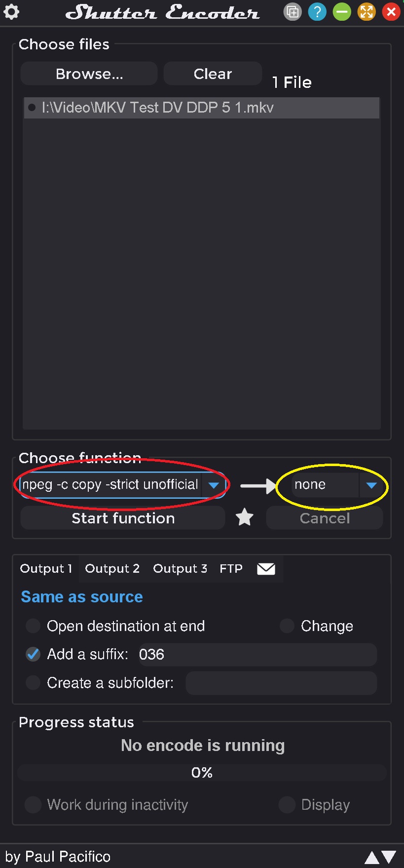Click the down triangle at the bottom right
404x868 pixels.
pyautogui.click(x=389, y=858)
